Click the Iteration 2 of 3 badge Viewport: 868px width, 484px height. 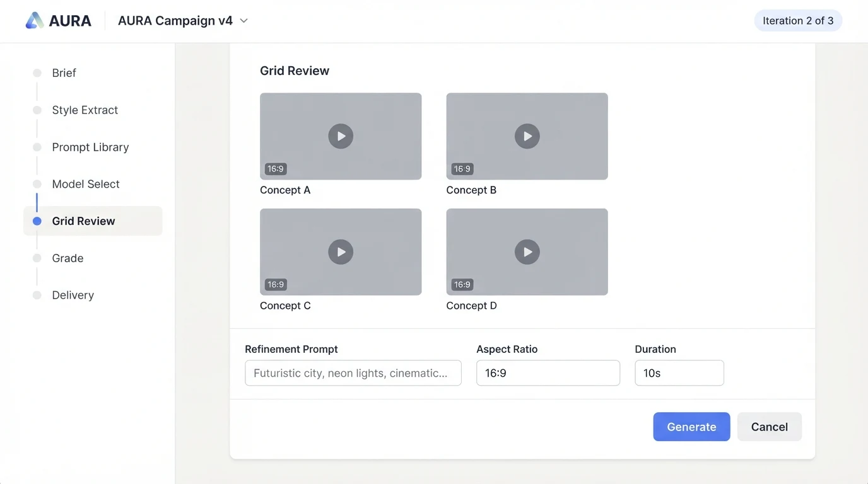point(798,21)
